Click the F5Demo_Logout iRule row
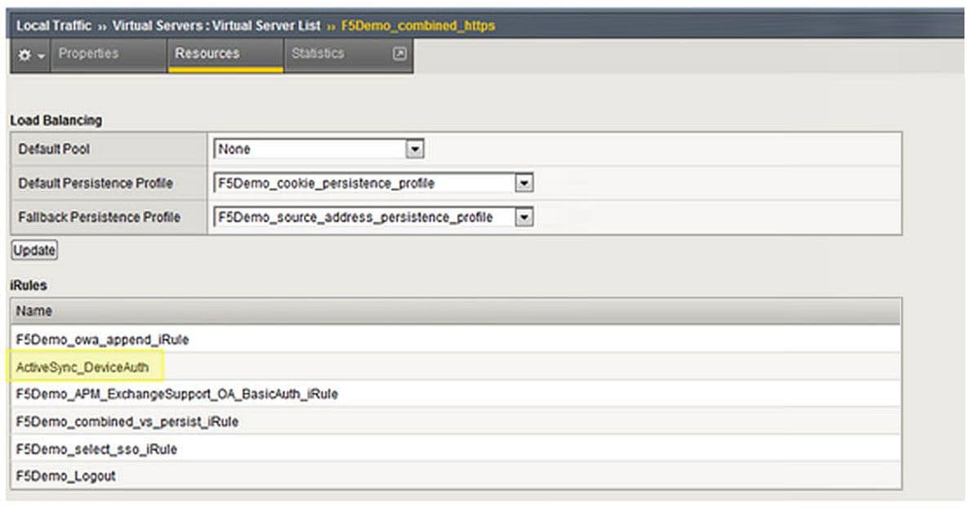The width and height of the screenshot is (980, 526). (x=65, y=476)
